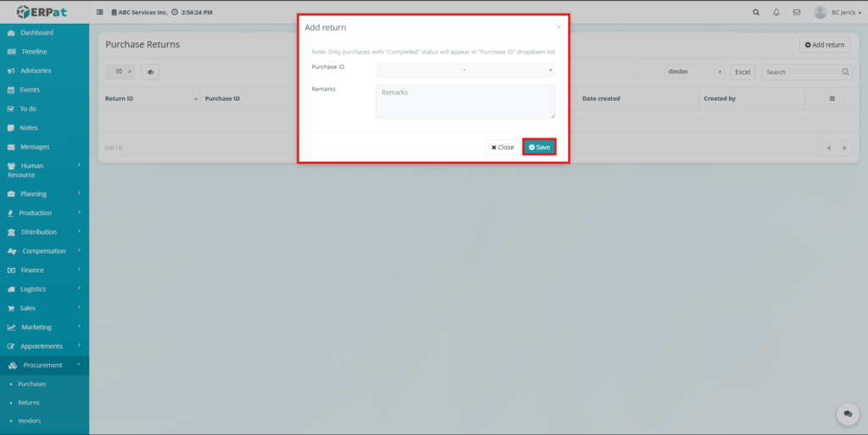The image size is (868, 435).
Task: Open Vendors under Procurement
Action: pos(30,421)
